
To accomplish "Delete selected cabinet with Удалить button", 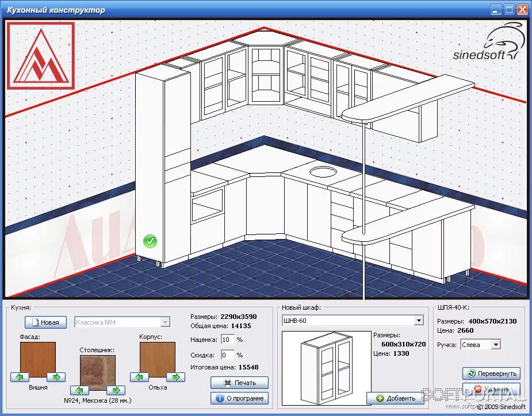I will pyautogui.click(x=492, y=389).
